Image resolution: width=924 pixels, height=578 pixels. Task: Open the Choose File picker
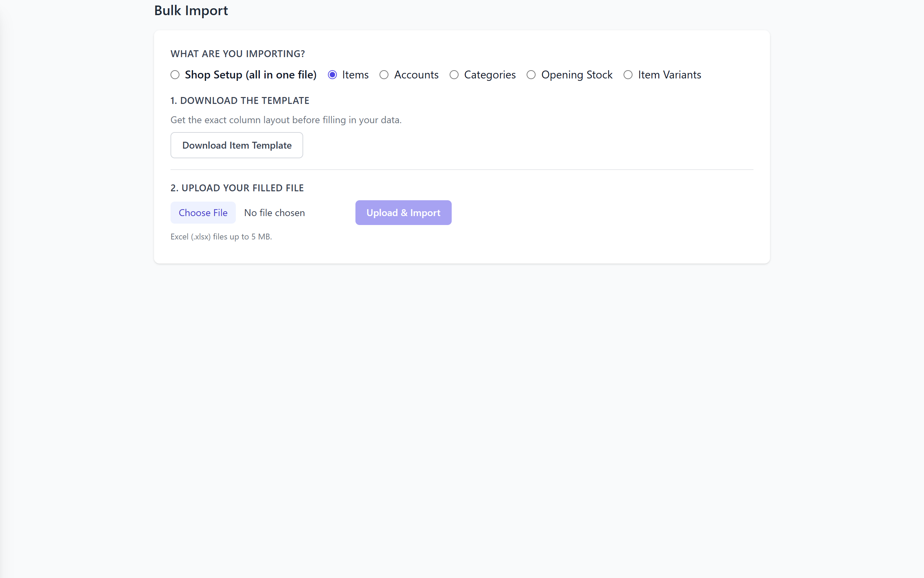(203, 213)
